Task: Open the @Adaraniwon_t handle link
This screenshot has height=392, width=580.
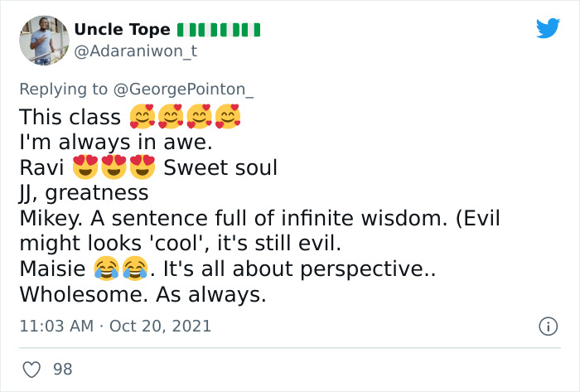Action: click(x=135, y=51)
